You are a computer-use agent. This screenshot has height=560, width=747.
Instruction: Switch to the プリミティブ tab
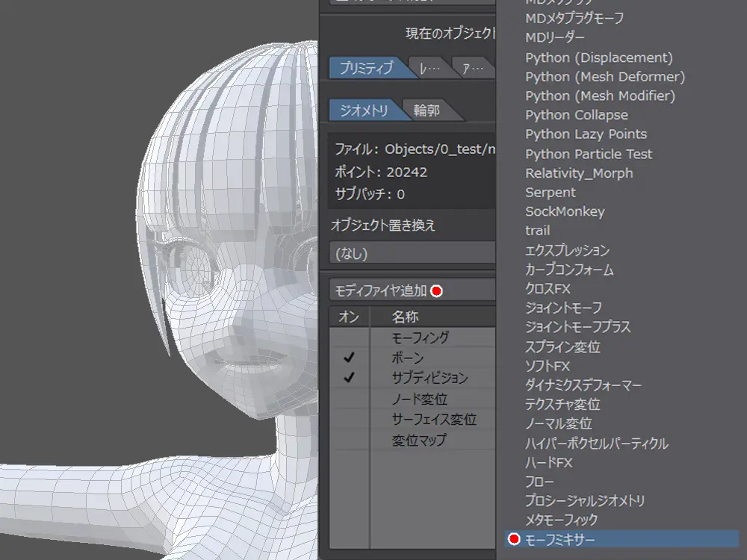click(367, 68)
